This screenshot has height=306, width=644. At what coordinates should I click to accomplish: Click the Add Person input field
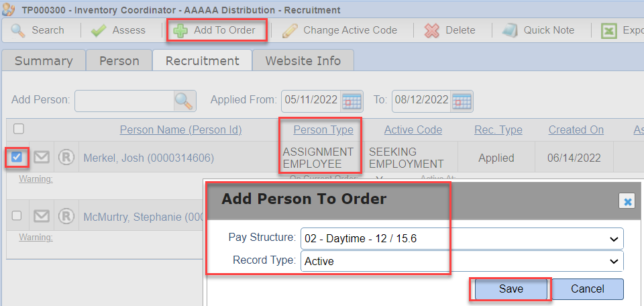point(124,101)
